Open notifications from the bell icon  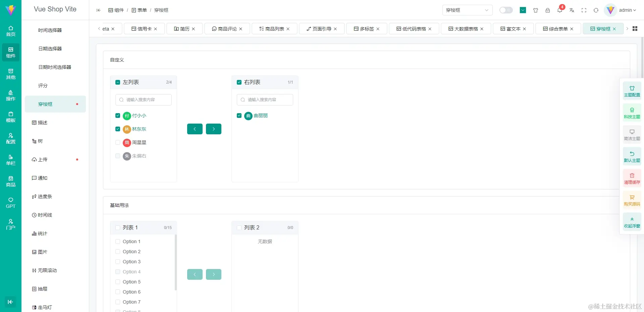(x=559, y=10)
